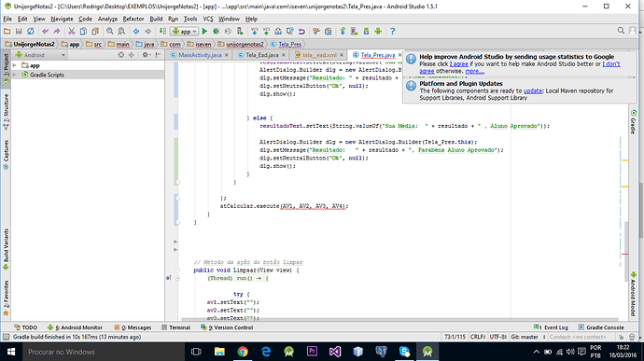The image size is (644, 361).
Task: Toggle Build Variants side tab
Action: tap(6, 249)
